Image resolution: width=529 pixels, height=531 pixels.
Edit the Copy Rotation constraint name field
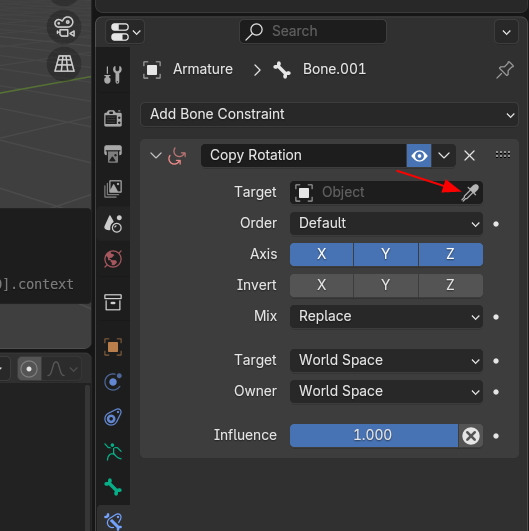coord(304,155)
